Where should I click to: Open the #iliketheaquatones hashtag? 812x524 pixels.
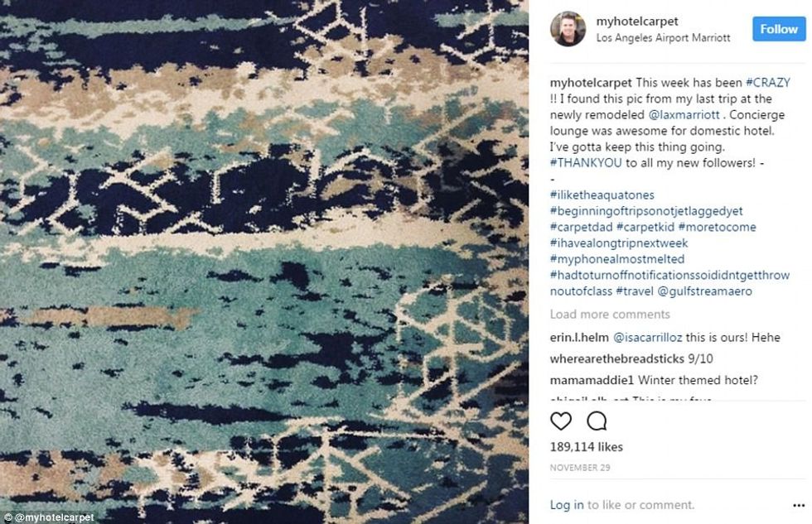coord(602,195)
